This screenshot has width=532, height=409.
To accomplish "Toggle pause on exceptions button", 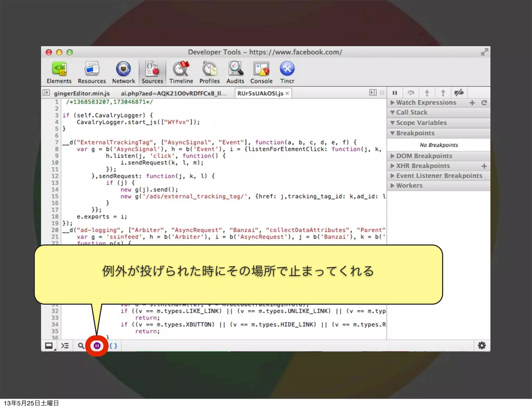I will click(x=97, y=346).
